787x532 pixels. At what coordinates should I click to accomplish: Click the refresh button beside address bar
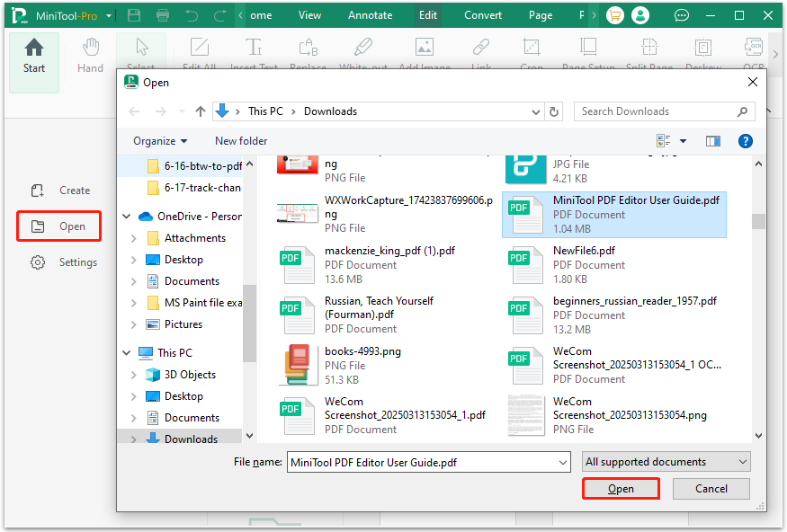coord(554,111)
